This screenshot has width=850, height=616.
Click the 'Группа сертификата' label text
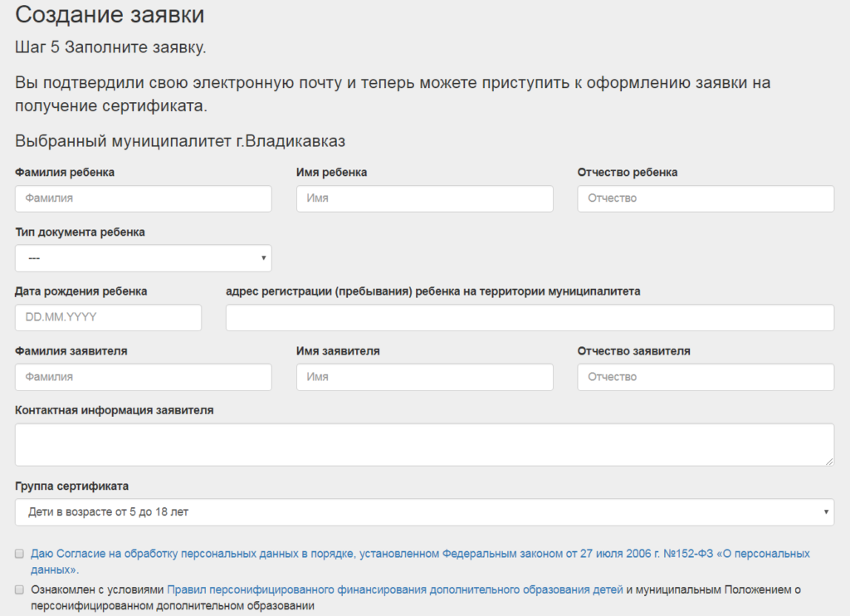(71, 486)
